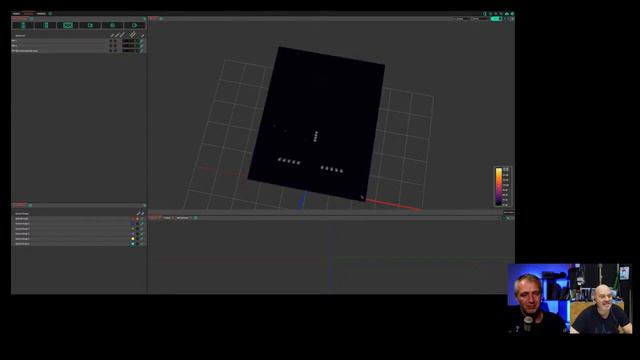Open the thermal color scale legend
Viewport: 640px width, 360px height.
(x=502, y=187)
